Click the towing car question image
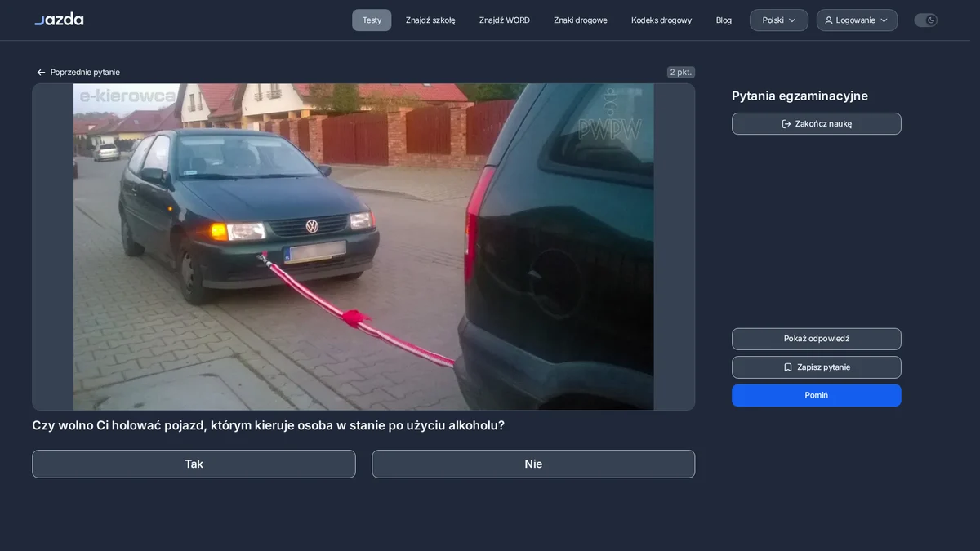This screenshot has height=551, width=980. (x=363, y=247)
